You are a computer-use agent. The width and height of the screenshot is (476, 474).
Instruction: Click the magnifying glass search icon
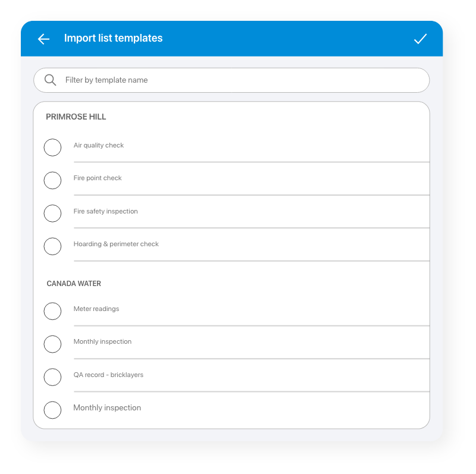[x=51, y=80]
